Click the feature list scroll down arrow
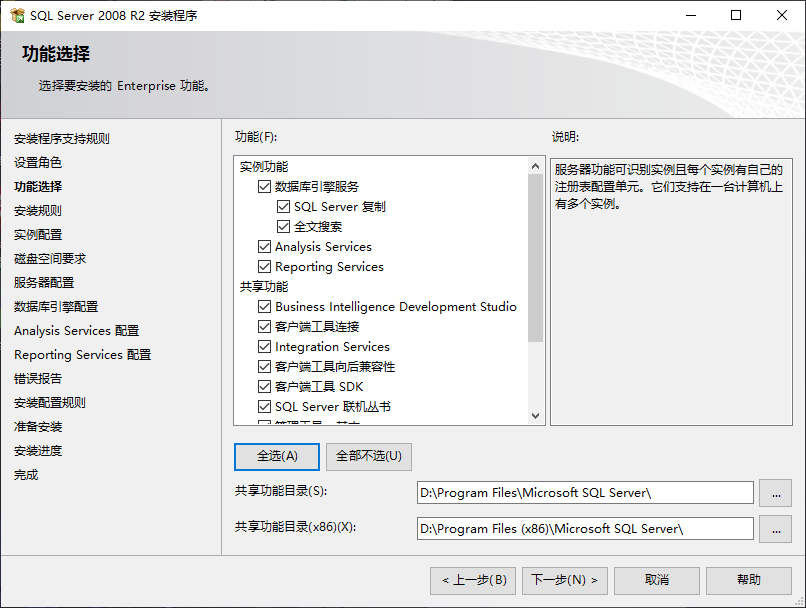The height and width of the screenshot is (608, 806). (535, 416)
